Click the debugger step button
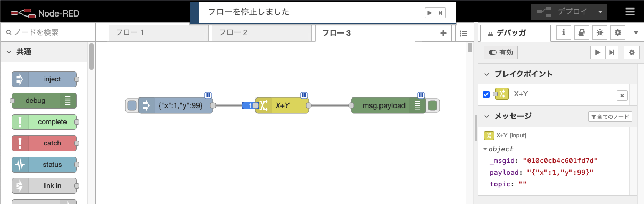This screenshot has width=644, height=204. click(612, 52)
